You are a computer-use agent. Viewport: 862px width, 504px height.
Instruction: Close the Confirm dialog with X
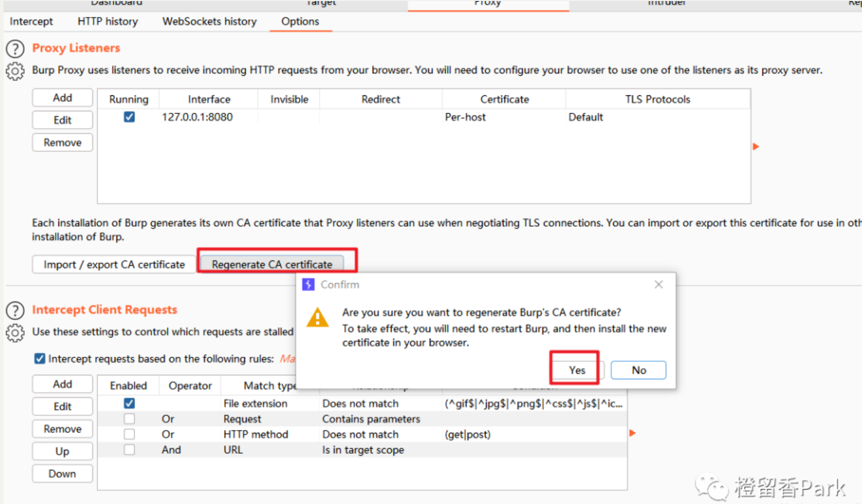click(x=658, y=285)
